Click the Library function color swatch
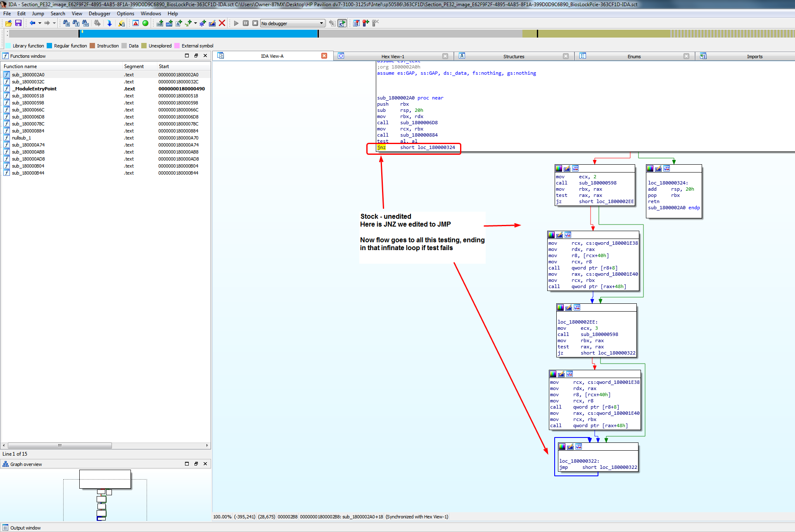 8,46
